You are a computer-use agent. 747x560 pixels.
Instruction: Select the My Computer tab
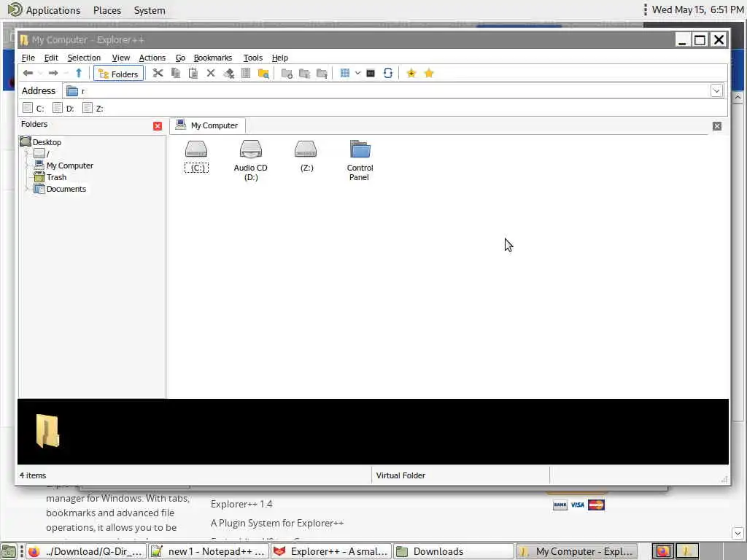tap(207, 125)
